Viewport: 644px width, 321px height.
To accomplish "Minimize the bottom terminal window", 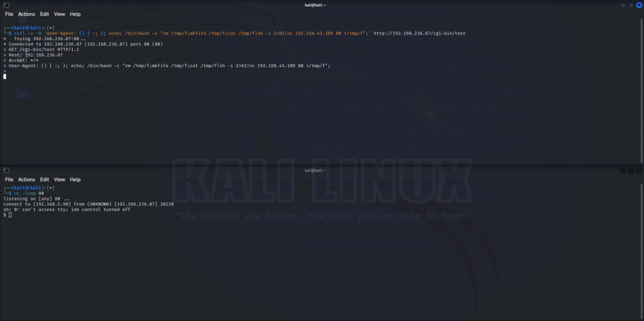I will click(x=623, y=170).
